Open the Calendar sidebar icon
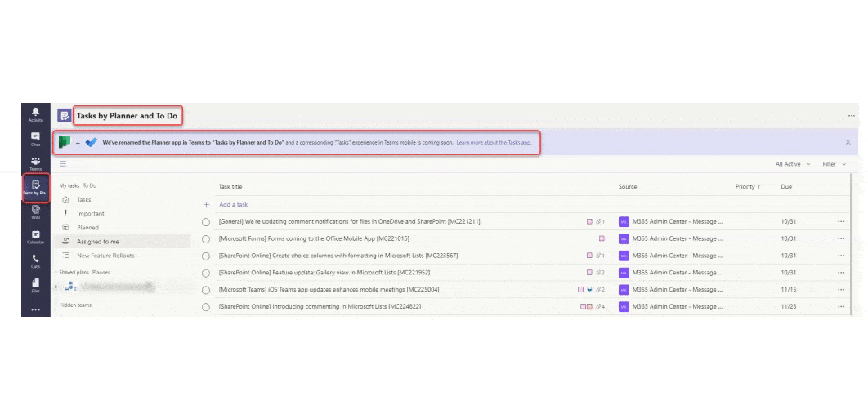The height and width of the screenshot is (405, 868). point(35,237)
